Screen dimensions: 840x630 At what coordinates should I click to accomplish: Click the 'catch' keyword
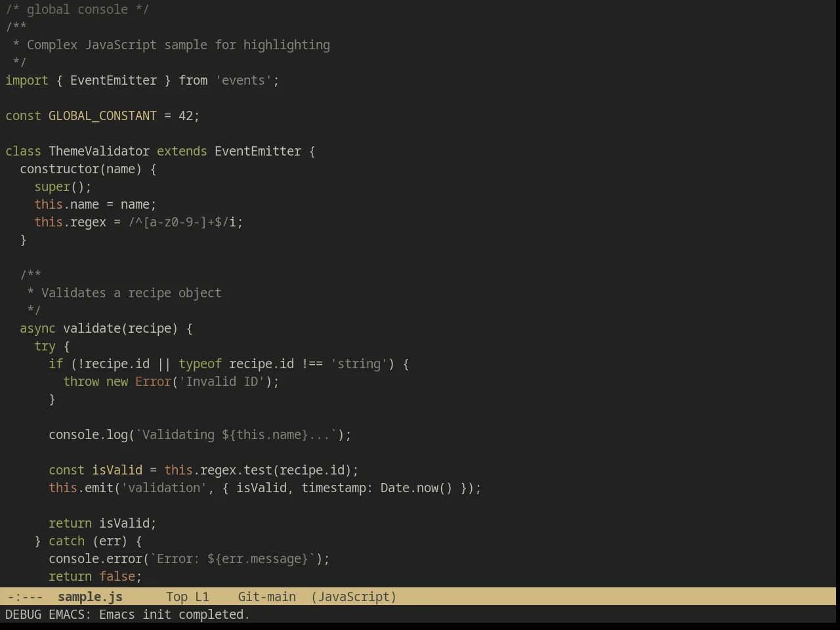(66, 541)
